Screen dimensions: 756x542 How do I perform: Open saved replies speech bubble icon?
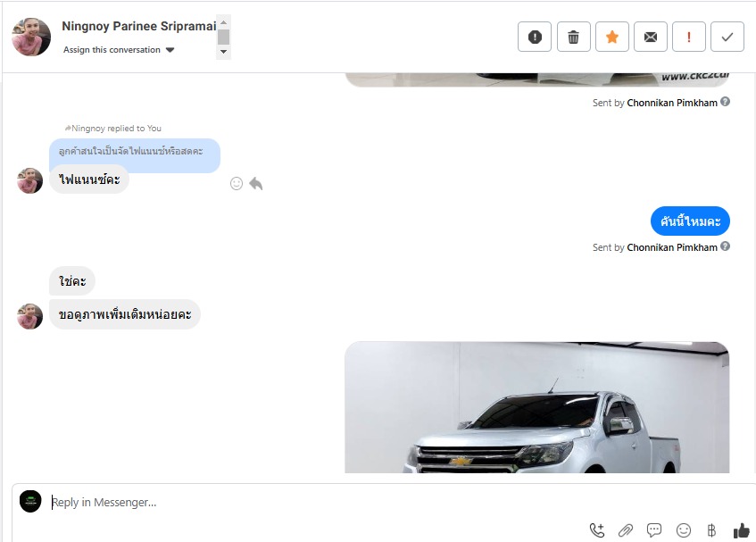pyautogui.click(x=654, y=530)
